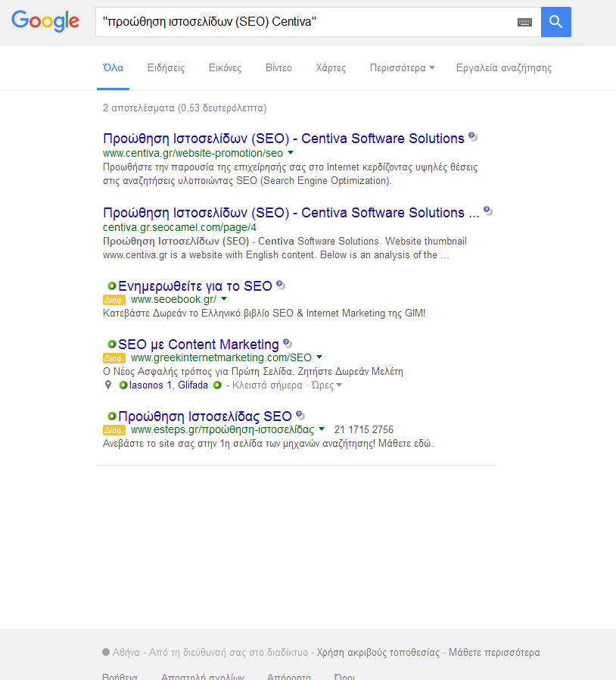Switch to the Χάρτες tab
The image size is (616, 680).
point(331,68)
